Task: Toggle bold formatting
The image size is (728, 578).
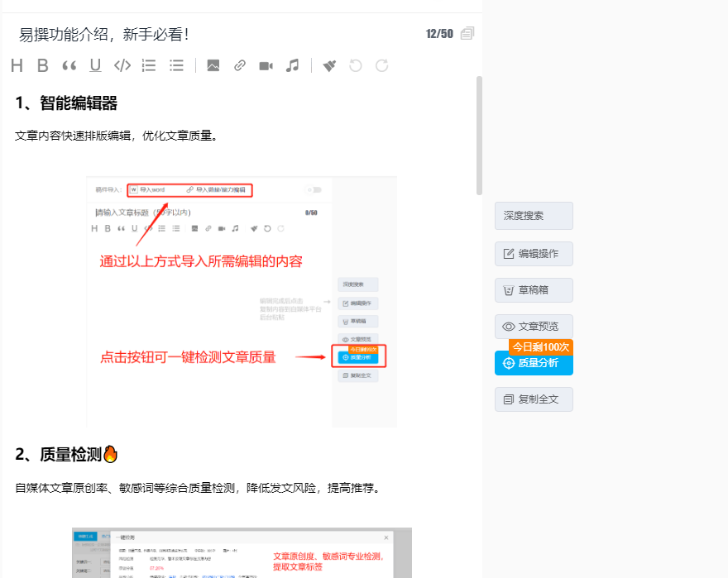Action: pyautogui.click(x=42, y=65)
